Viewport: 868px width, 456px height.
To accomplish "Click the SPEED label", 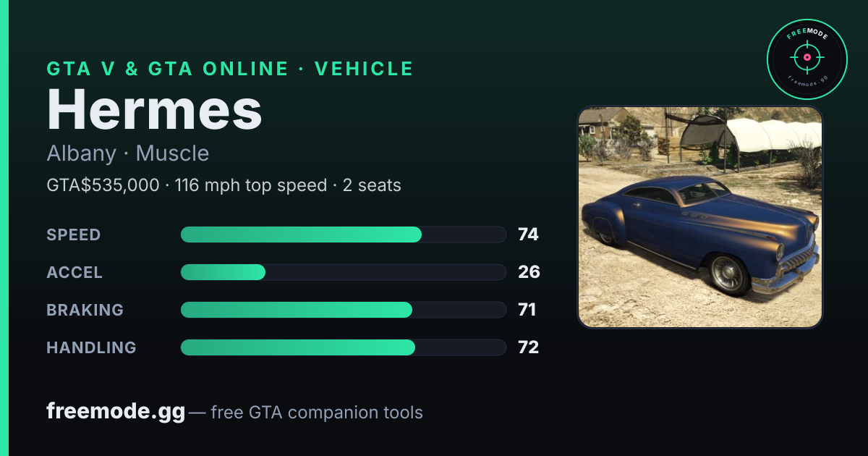I will click(74, 235).
